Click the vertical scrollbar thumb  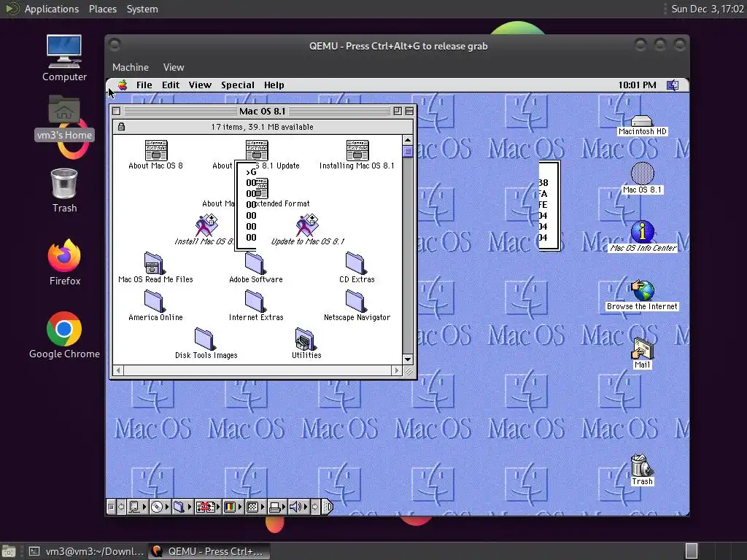click(x=407, y=152)
